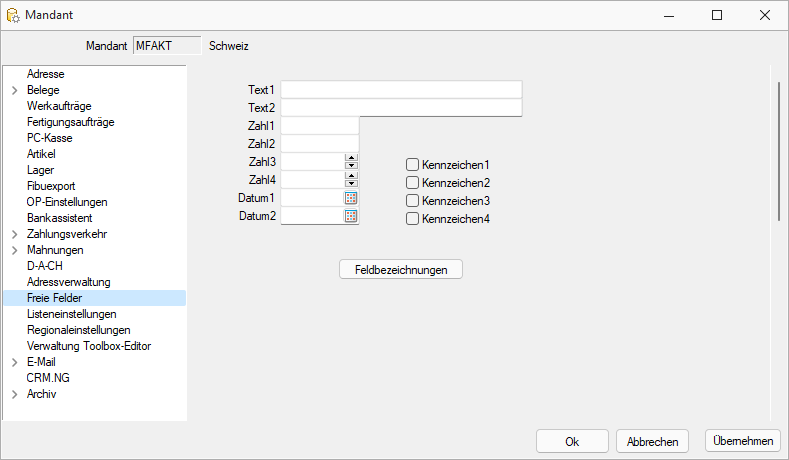Select Listeneinstellungen in the sidebar

tap(71, 314)
